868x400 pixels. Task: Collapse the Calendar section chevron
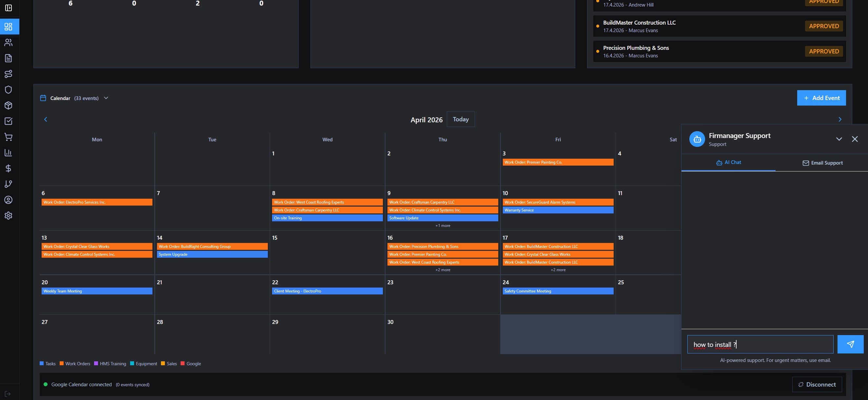(x=106, y=98)
